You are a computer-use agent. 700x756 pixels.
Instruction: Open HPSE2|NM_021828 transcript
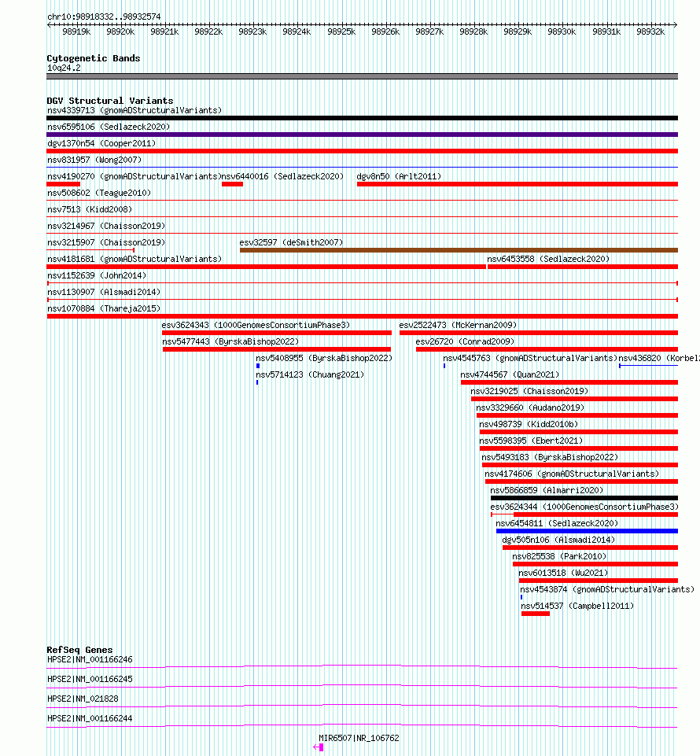click(83, 699)
